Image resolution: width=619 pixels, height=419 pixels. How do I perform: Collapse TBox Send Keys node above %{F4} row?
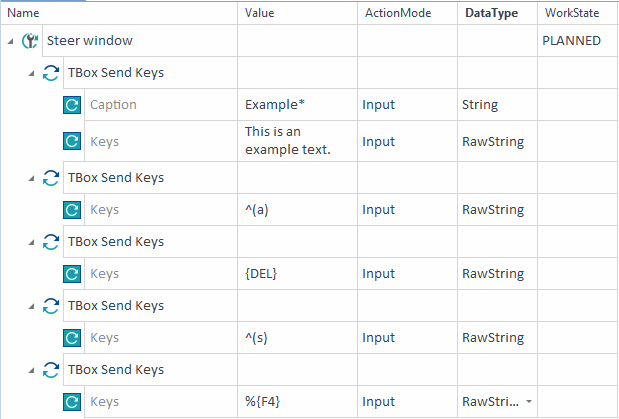point(31,370)
